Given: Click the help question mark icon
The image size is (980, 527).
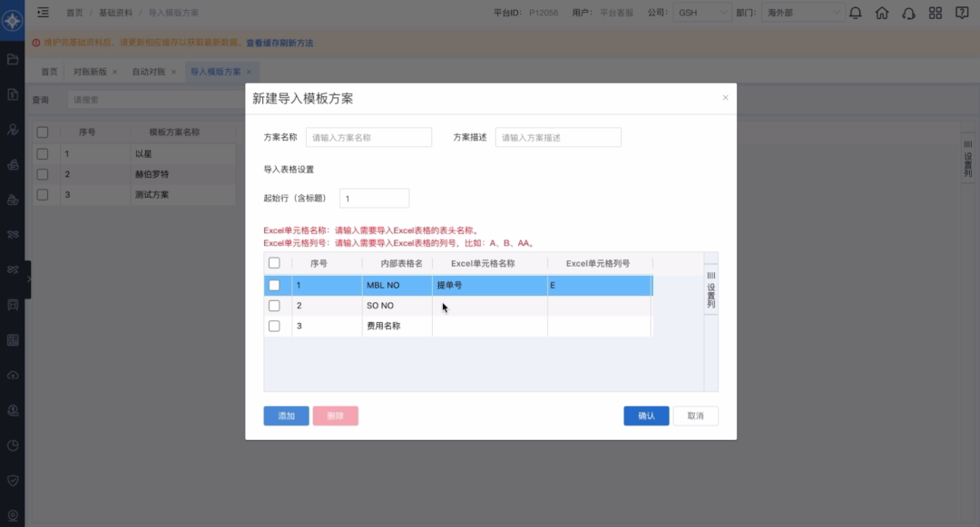Looking at the screenshot, I should pos(963,13).
